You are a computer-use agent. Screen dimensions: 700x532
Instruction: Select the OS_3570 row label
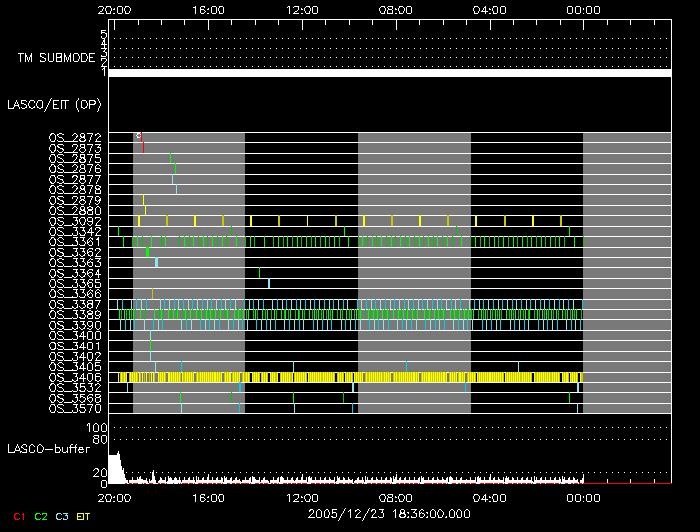pos(75,408)
